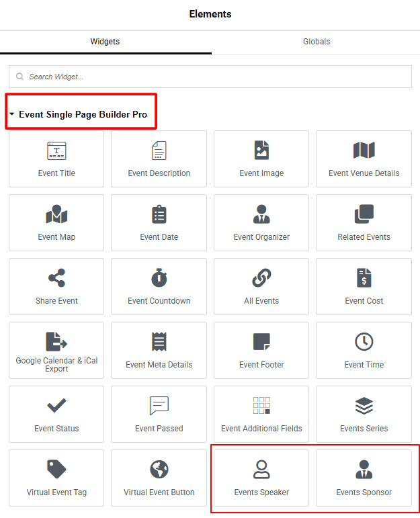420x518 pixels.
Task: Choose the Share Event icon
Action: [56, 278]
